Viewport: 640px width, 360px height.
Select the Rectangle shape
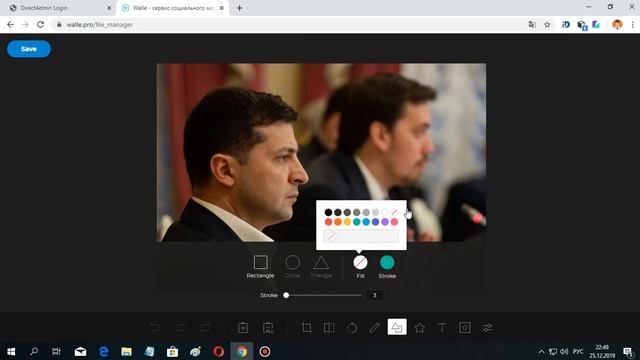pyautogui.click(x=260, y=267)
